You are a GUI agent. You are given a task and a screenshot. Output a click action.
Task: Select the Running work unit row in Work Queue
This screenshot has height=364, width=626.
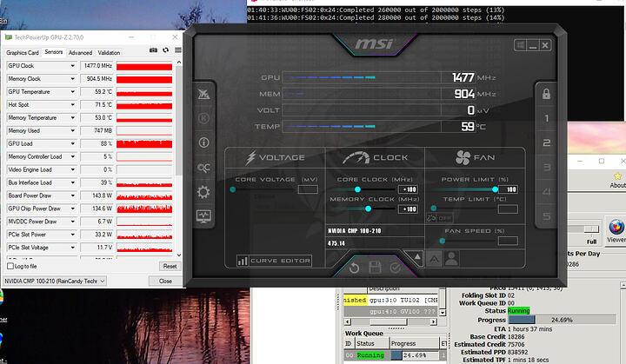(x=395, y=355)
